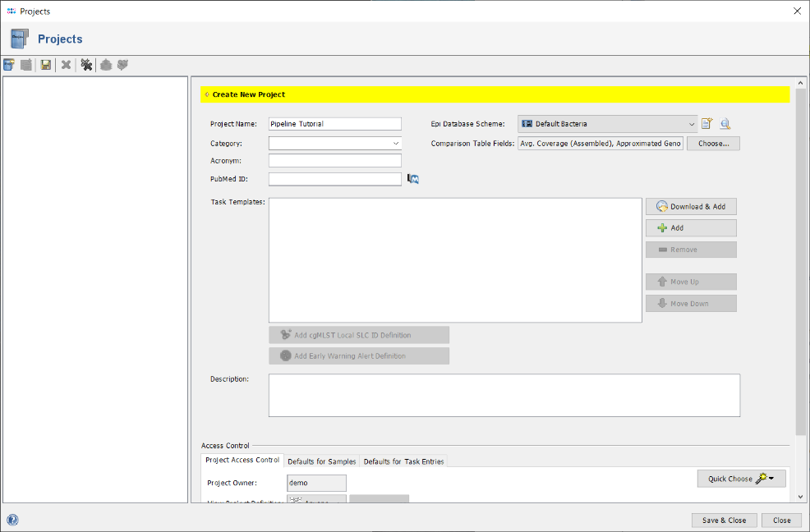
Task: Switch to Defaults for Task Entries tab
Action: [403, 461]
